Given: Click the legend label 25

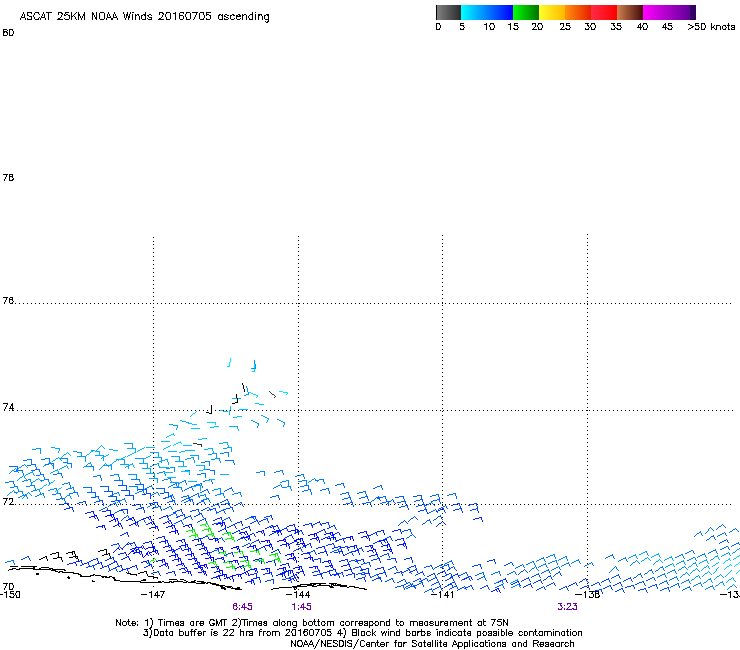Looking at the screenshot, I should click(x=565, y=27).
